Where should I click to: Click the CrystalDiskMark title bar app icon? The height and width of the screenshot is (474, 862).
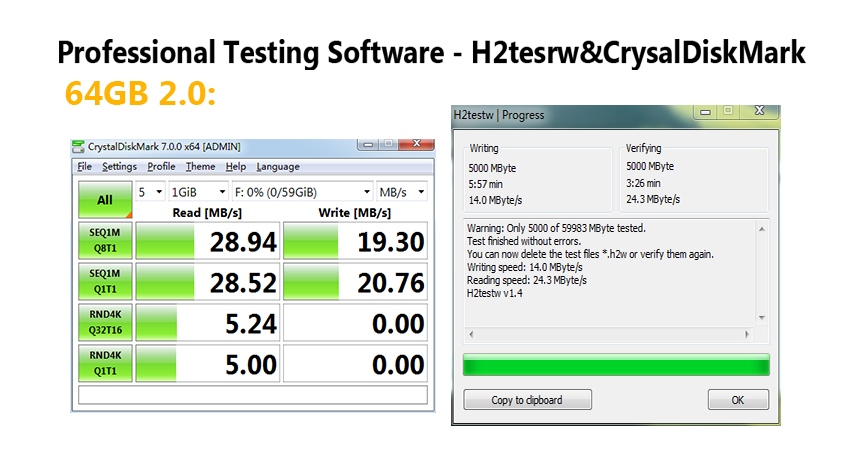78,146
